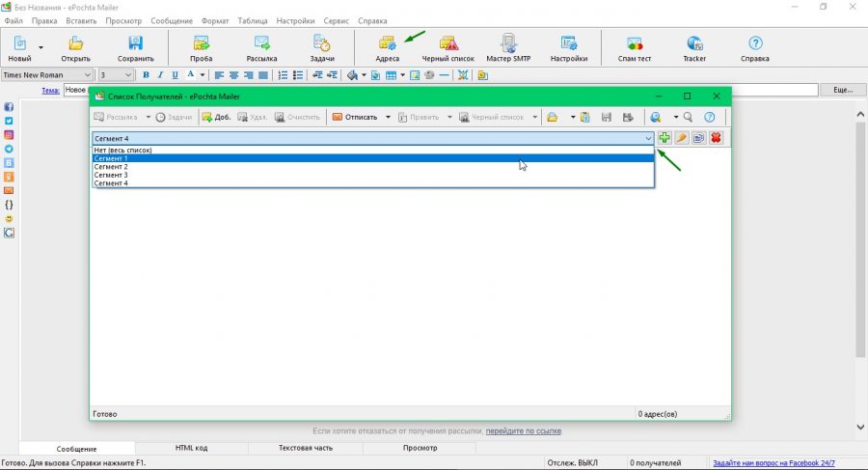This screenshot has height=470, width=868.
Task: Click the Тема link label
Action: pyautogui.click(x=50, y=91)
